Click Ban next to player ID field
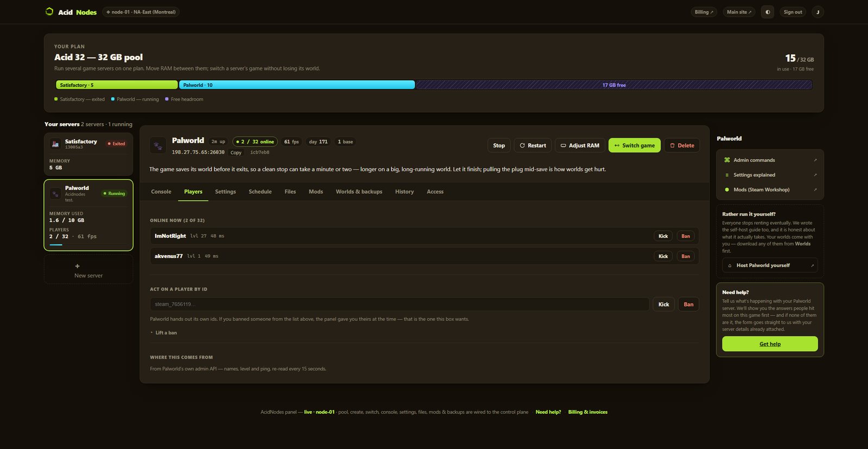This screenshot has width=868, height=449. point(688,304)
